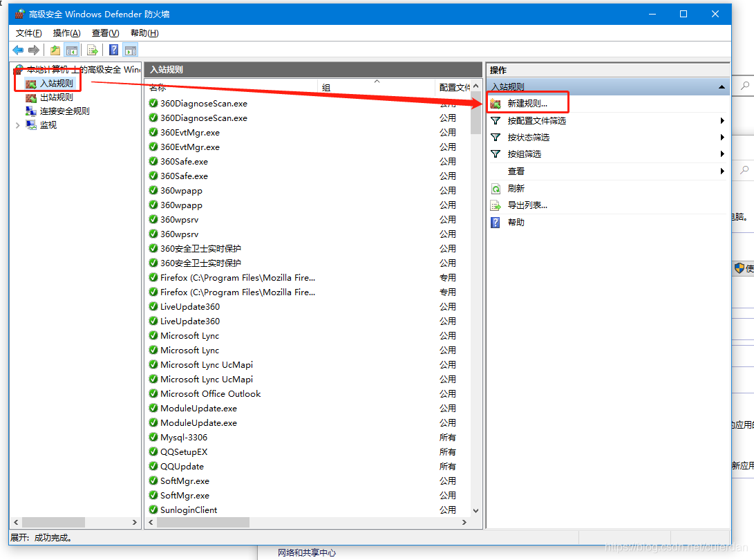
Task: Toggle the show/hide console tree icon
Action: pos(72,50)
